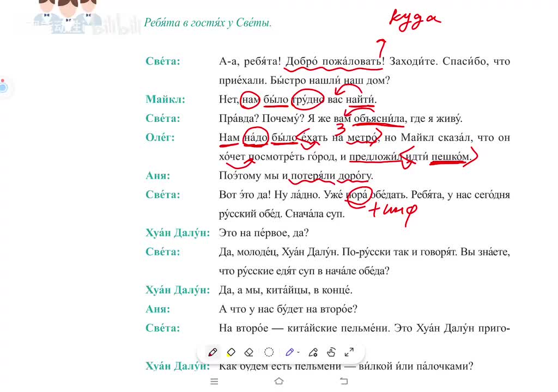Open the purple pen dropdown arrow
The height and width of the screenshot is (392, 558).
tap(298, 352)
